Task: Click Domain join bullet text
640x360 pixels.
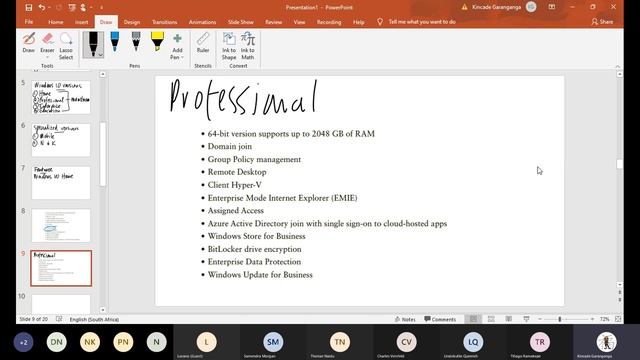Action: click(229, 146)
